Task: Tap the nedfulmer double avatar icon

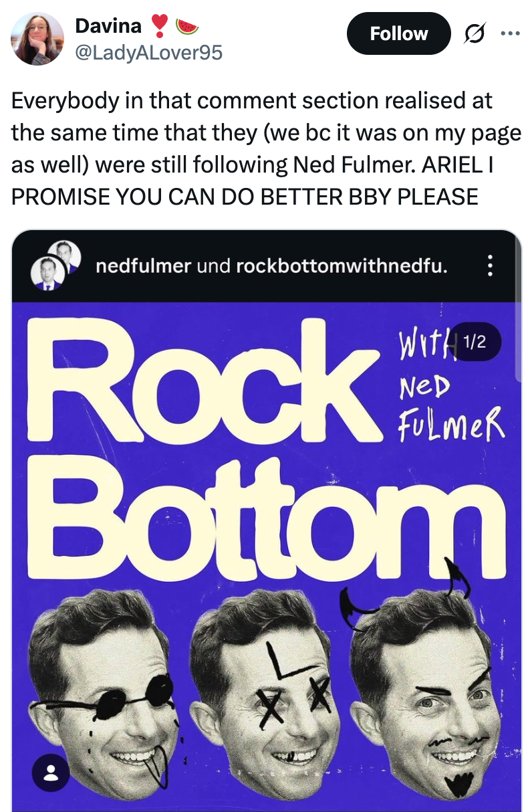Action: click(x=55, y=265)
